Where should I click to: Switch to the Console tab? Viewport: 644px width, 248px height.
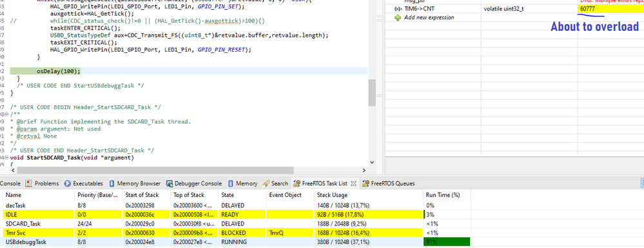10,183
